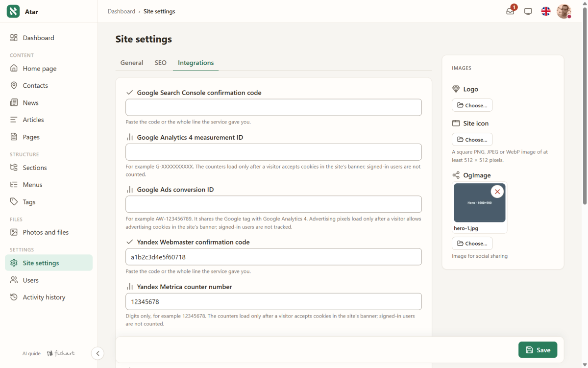Click the fishart logo link
588x368 pixels.
(61, 353)
